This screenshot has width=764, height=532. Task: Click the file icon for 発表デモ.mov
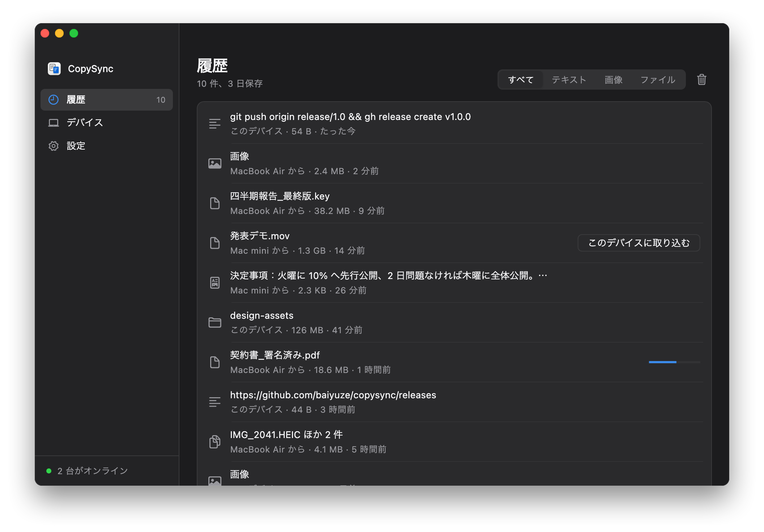pyautogui.click(x=215, y=243)
